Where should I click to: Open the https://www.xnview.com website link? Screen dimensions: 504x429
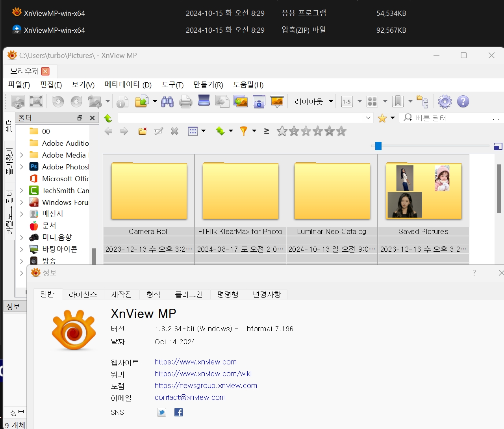tap(196, 362)
